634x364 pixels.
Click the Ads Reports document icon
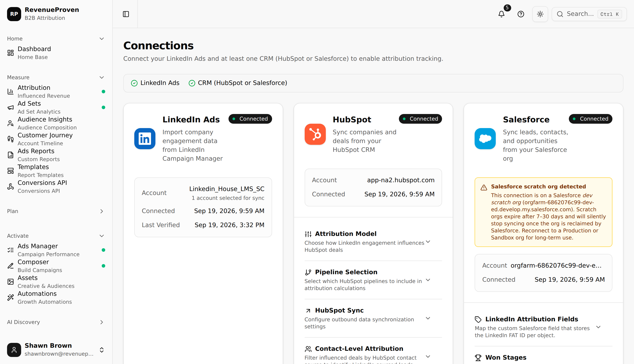tap(11, 155)
